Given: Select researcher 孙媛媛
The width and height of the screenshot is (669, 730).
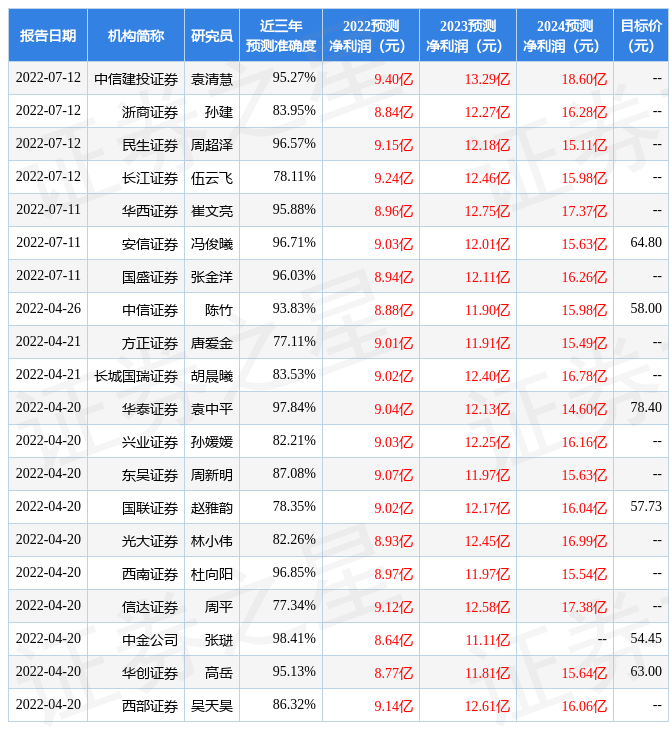Looking at the screenshot, I should (x=212, y=443).
